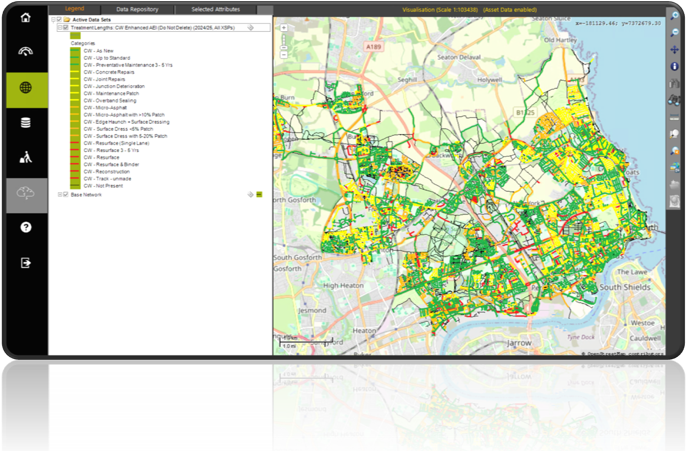The image size is (687, 451).
Task: Switch to the Selected Attributes tab
Action: click(215, 8)
